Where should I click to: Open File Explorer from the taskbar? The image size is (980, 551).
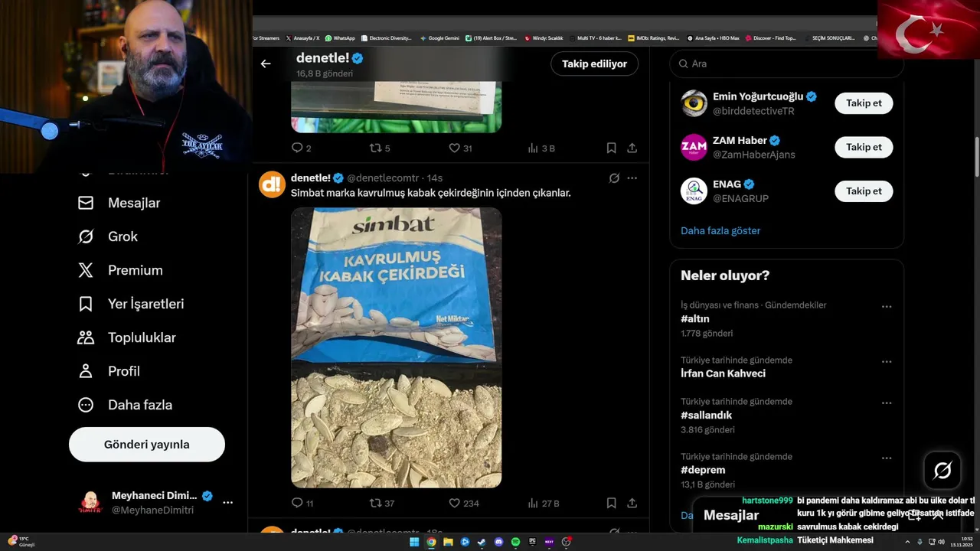(448, 542)
